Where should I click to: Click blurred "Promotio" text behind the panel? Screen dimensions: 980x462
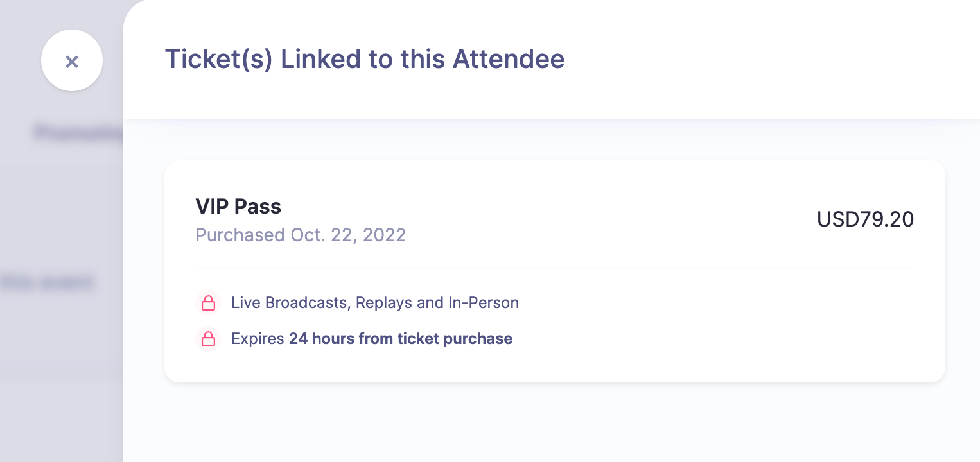pyautogui.click(x=78, y=133)
